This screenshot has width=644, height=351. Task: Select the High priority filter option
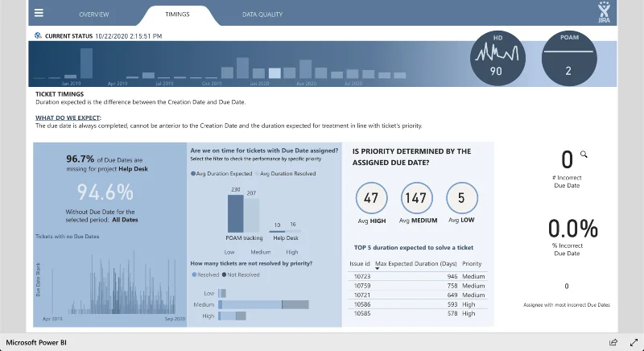click(292, 252)
